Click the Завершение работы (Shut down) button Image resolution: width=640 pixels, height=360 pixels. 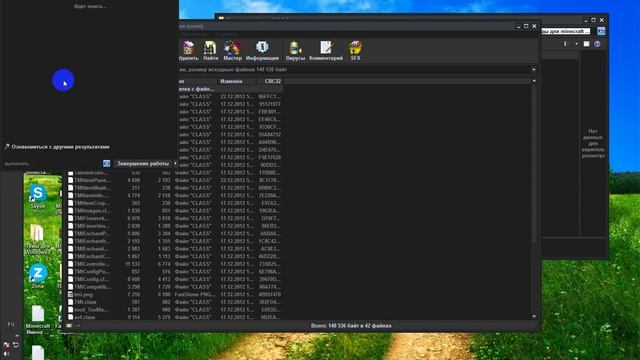[x=142, y=164]
